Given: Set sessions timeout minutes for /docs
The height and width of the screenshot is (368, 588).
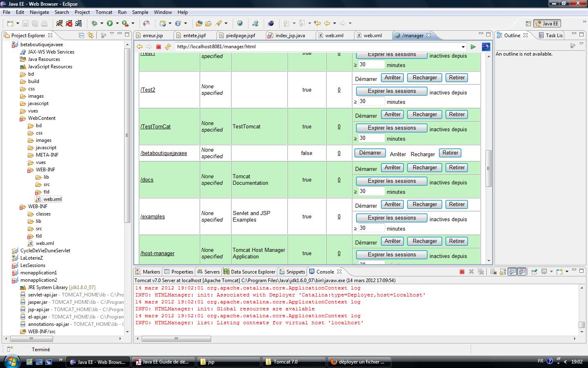Looking at the screenshot, I should coord(371,191).
